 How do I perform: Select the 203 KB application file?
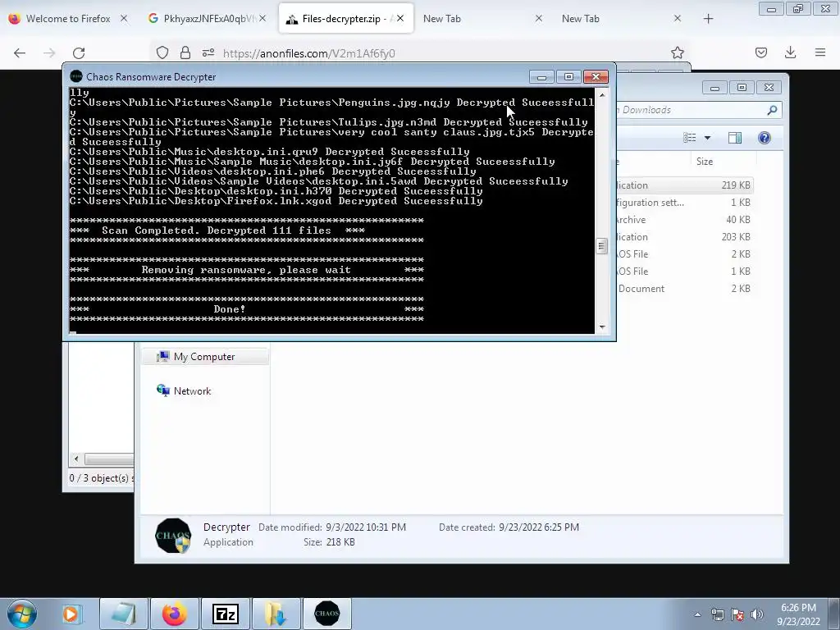tap(685, 237)
